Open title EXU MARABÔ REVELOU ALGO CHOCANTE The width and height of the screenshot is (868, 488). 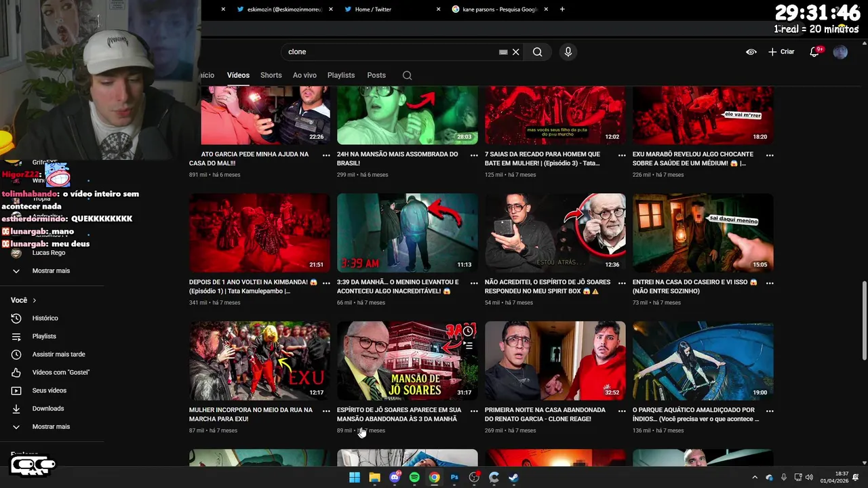pyautogui.click(x=693, y=159)
